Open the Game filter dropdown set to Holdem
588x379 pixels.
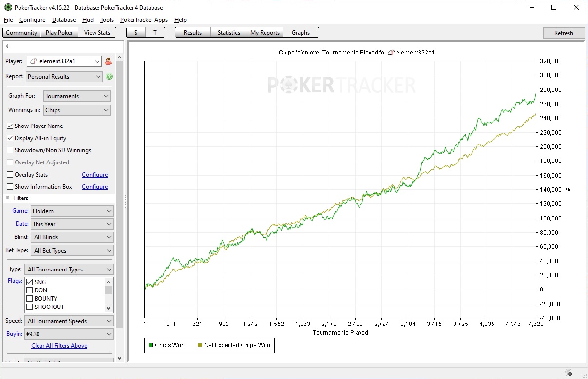(72, 211)
